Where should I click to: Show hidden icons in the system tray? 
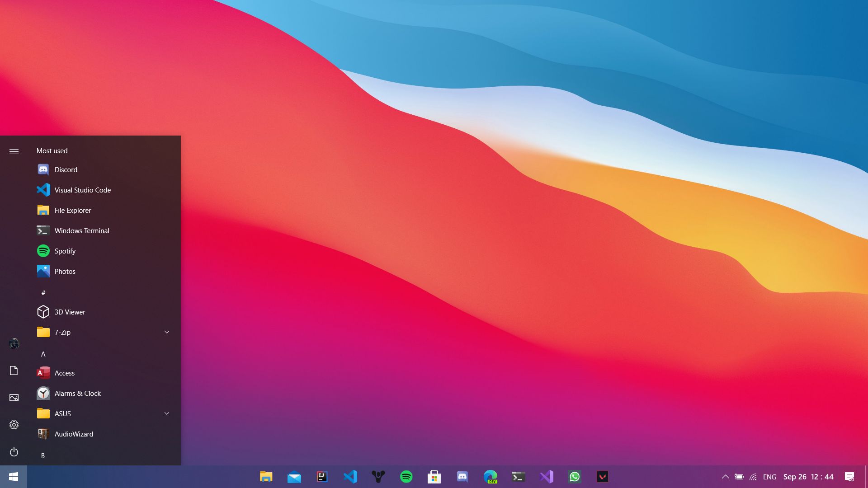(726, 476)
